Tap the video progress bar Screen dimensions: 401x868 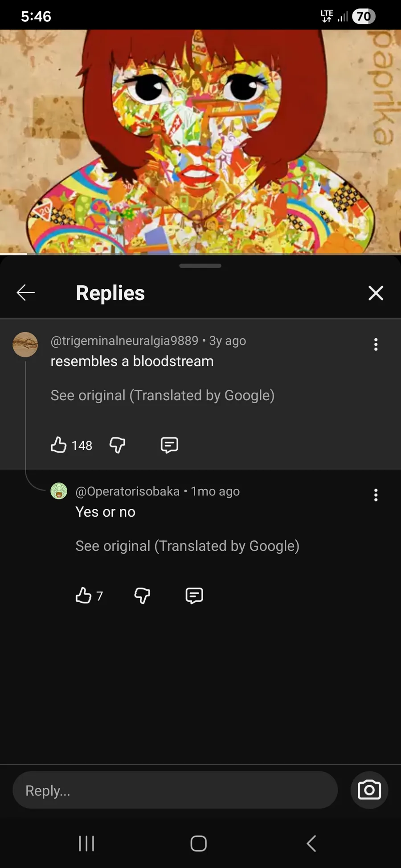click(200, 254)
